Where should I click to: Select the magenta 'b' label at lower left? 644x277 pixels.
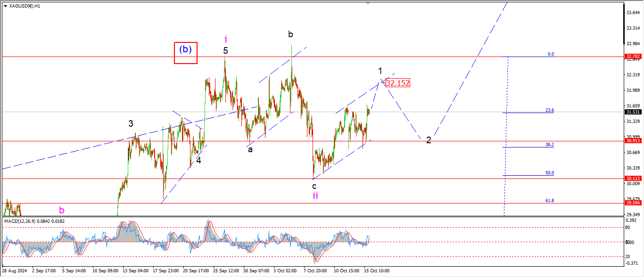(61, 210)
